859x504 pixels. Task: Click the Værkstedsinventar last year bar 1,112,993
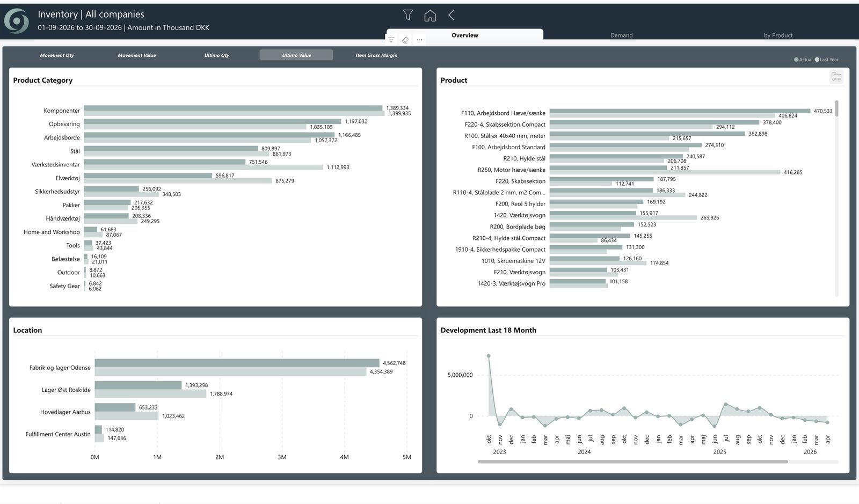(203, 167)
